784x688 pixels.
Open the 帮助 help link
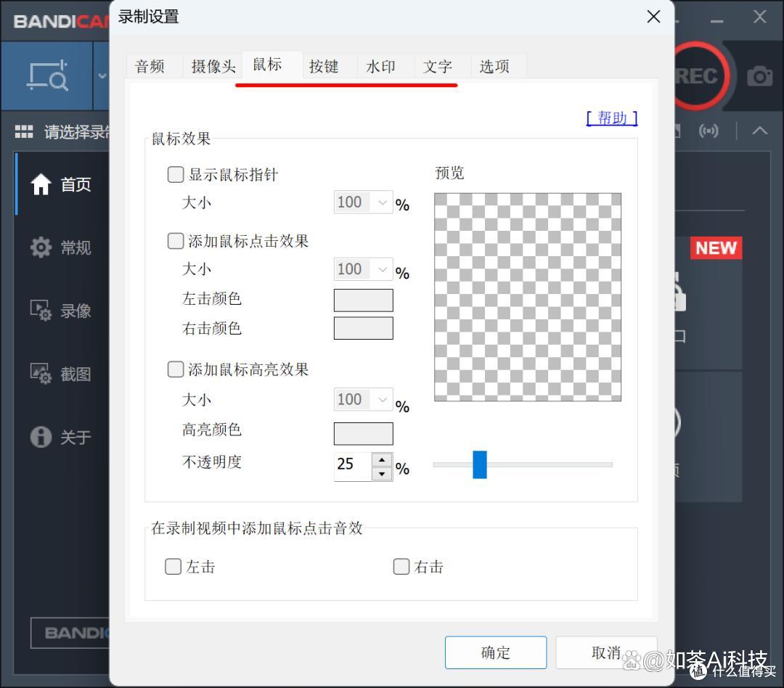pos(611,118)
